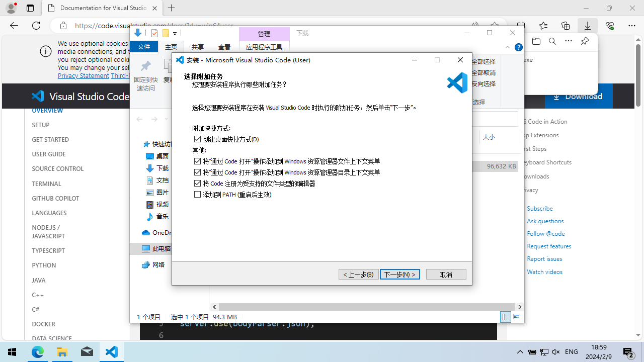644x362 pixels.
Task: Pin the Edge downloads panel
Action: [x=585, y=42]
